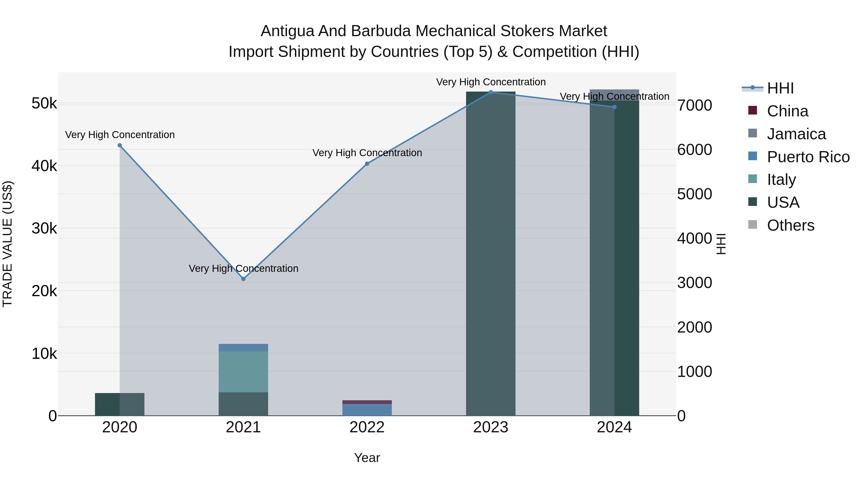Select the dark USA bar half in 2024

(x=627, y=258)
